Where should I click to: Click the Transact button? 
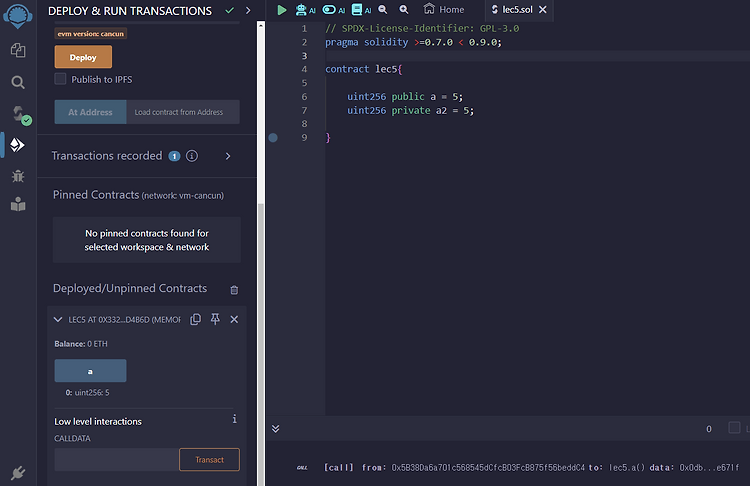point(210,460)
